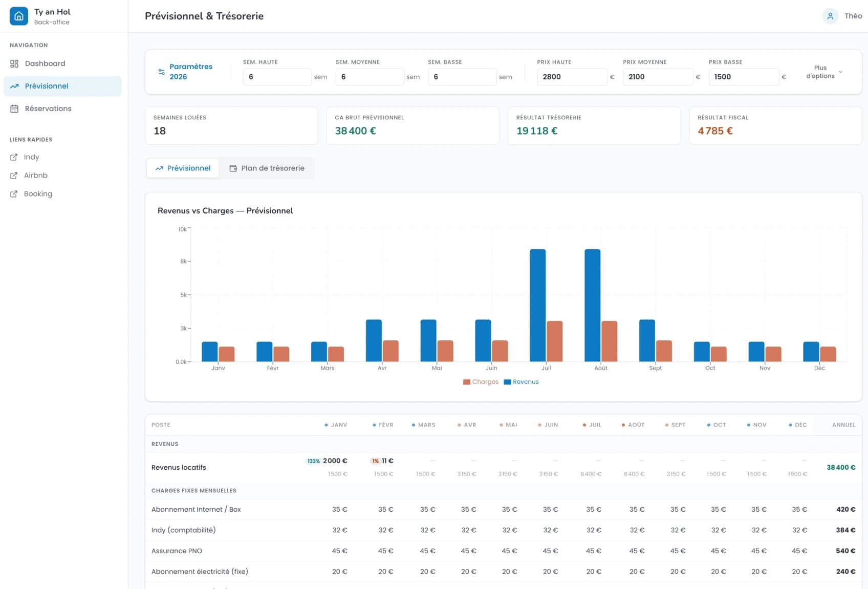This screenshot has width=868, height=589.
Task: Switch to the Plan de trésorerie tab
Action: click(x=267, y=168)
